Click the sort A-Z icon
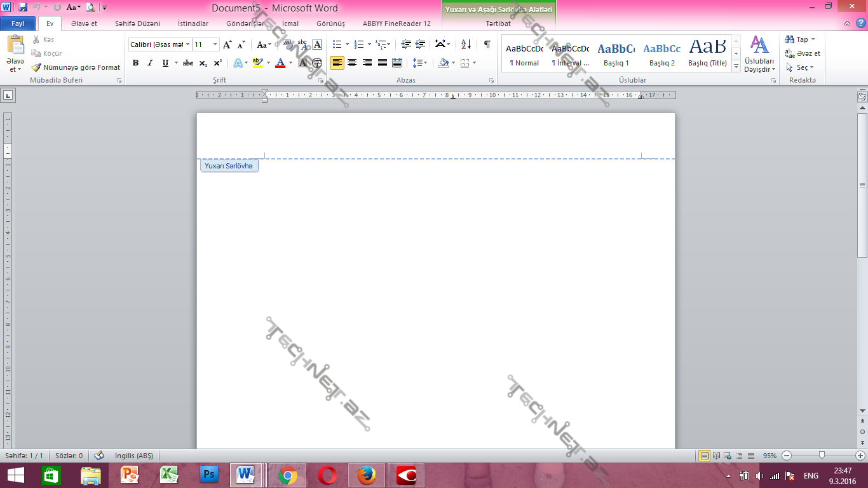Screen dimensions: 868x488 point(466,44)
